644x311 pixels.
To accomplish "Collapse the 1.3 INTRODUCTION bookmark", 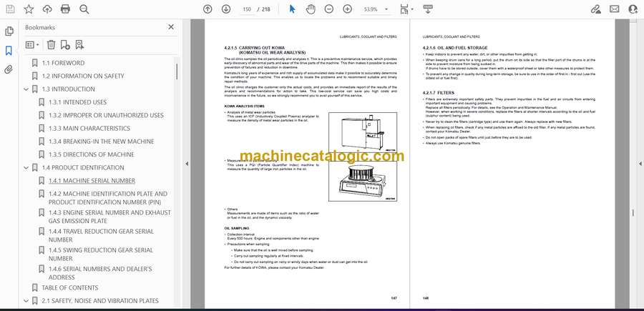I will click(26, 89).
